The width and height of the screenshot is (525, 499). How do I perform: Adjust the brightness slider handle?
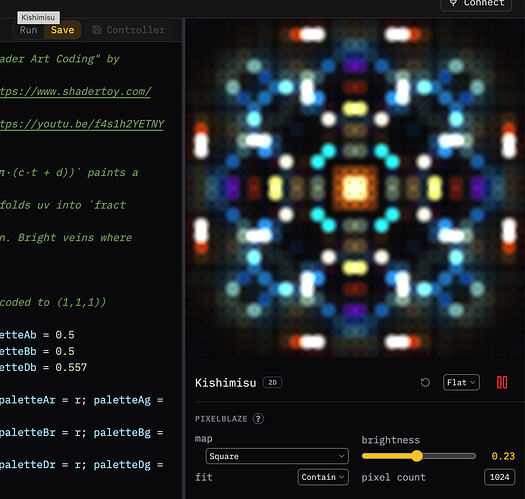[x=417, y=456]
